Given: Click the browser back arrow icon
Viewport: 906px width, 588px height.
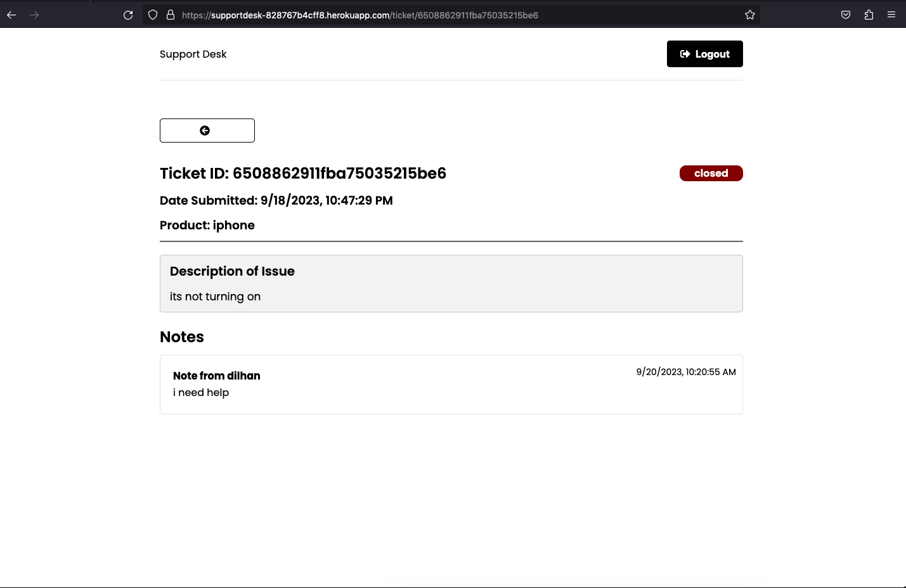Looking at the screenshot, I should pos(11,15).
